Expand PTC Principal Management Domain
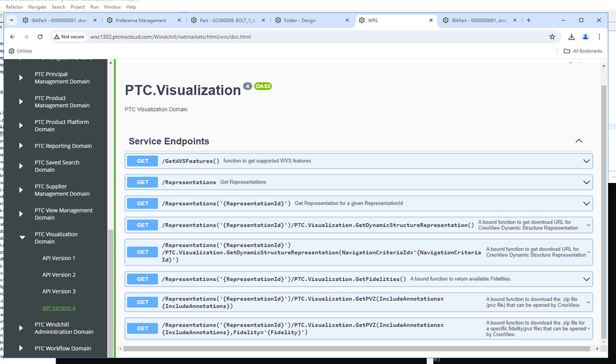 pos(21,78)
